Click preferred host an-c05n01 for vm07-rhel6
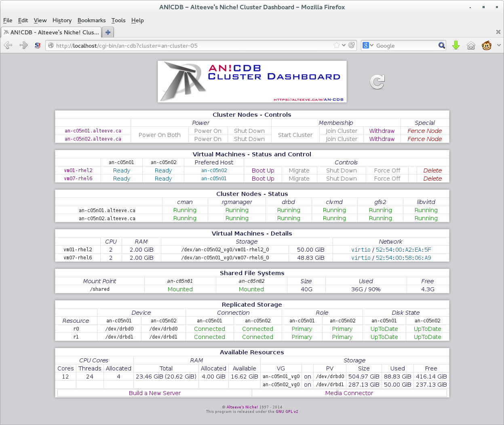Viewport: 504px width, 425px height. click(x=214, y=179)
